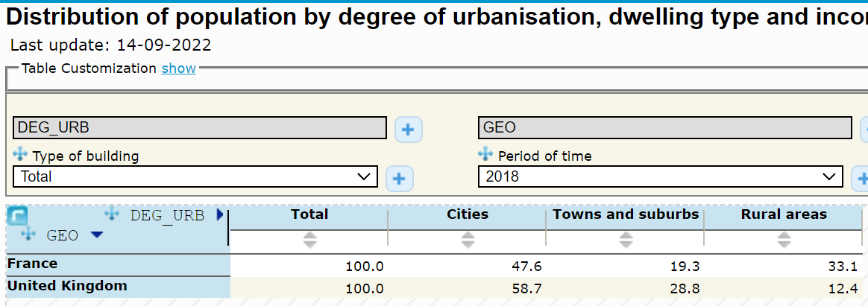Viewport: 868px width, 306px height.
Task: Click the move icon beside DEG_URB table header
Action: coord(113,214)
